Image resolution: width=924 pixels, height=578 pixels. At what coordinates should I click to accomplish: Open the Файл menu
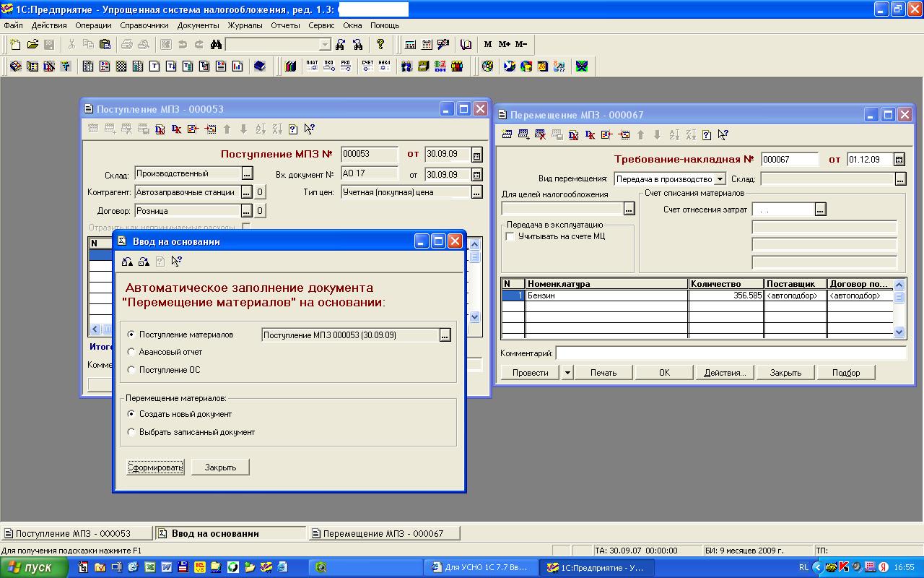13,25
